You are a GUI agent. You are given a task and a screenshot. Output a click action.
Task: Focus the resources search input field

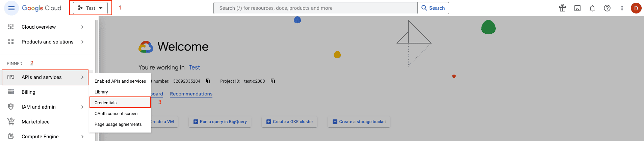(315, 8)
